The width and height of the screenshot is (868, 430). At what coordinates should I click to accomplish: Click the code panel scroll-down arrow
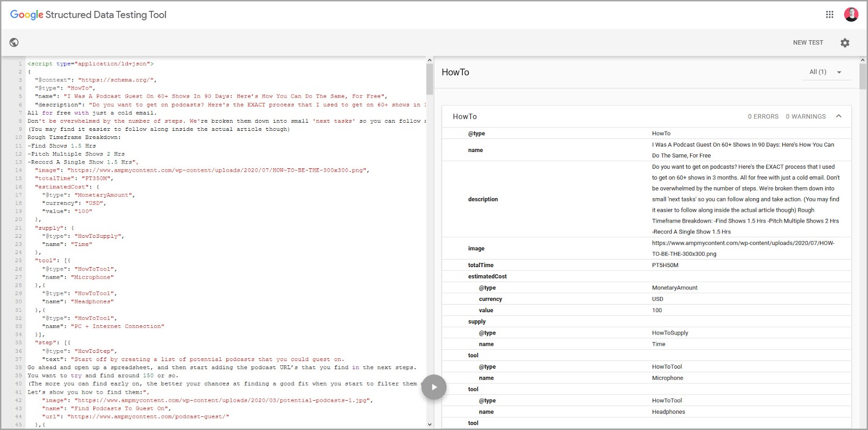[x=430, y=425]
